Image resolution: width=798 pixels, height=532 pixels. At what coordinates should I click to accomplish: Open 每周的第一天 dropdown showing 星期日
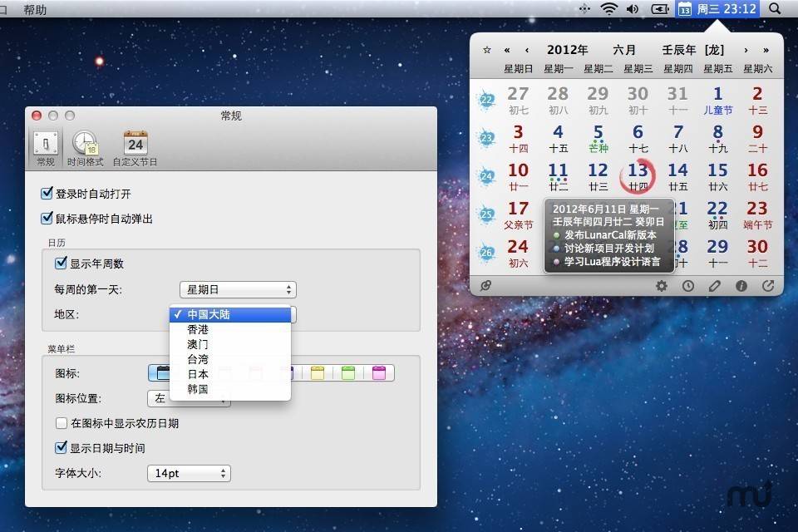coord(238,289)
